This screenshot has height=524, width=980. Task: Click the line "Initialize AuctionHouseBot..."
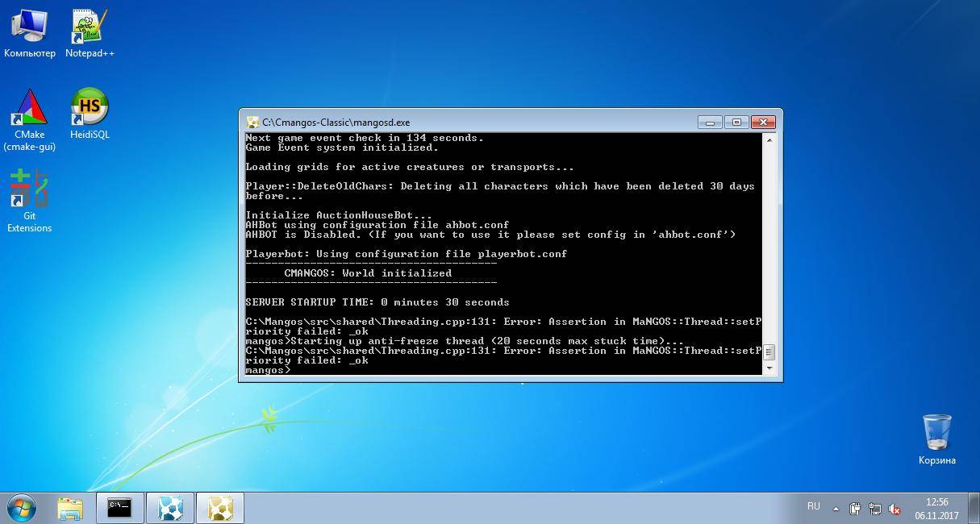(x=339, y=215)
